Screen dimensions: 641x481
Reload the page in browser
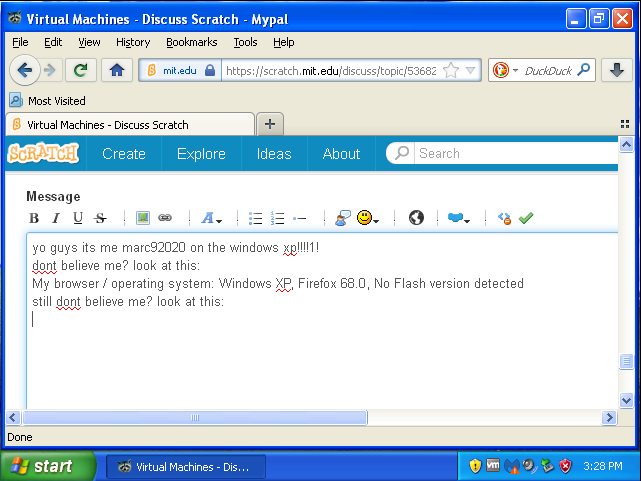coord(80,70)
